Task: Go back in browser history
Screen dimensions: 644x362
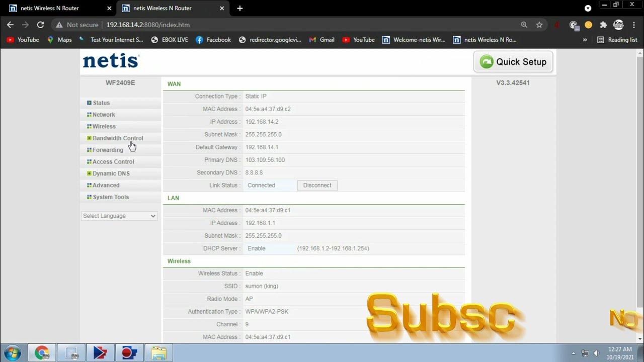Action: 10,25
